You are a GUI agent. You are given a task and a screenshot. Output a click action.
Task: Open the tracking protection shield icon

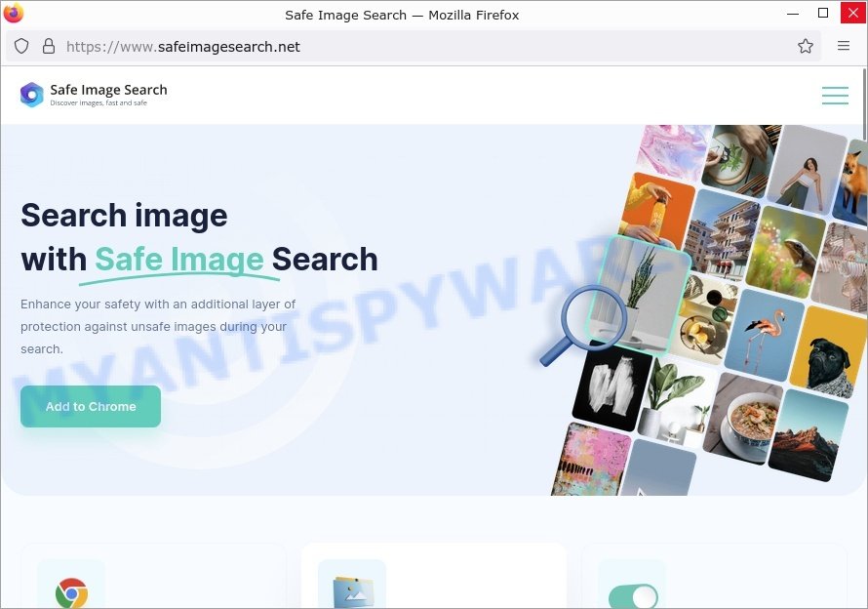tap(21, 46)
